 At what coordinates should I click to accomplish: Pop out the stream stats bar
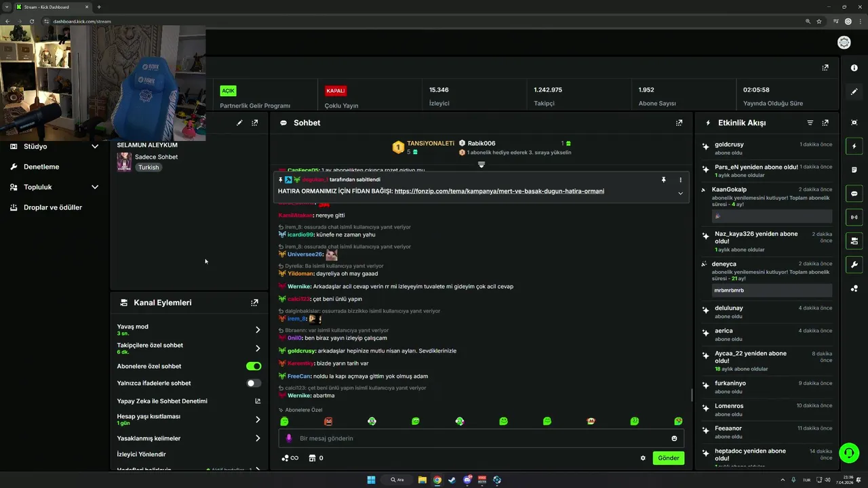(825, 68)
